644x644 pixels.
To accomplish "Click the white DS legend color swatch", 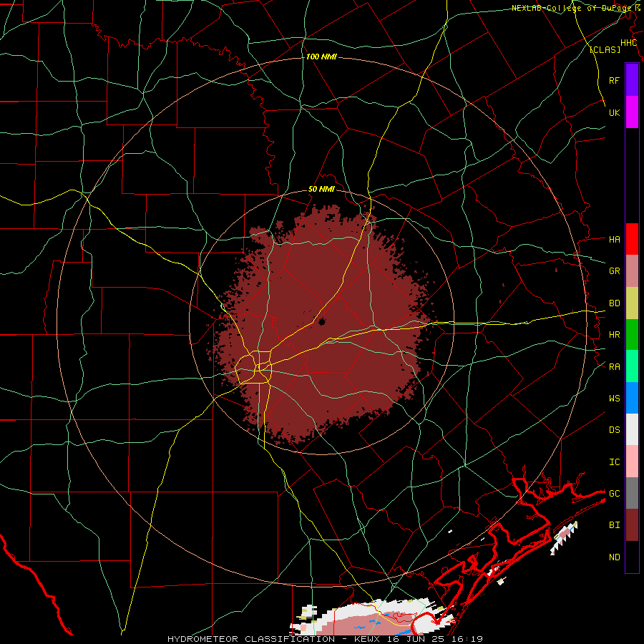I will (632, 429).
